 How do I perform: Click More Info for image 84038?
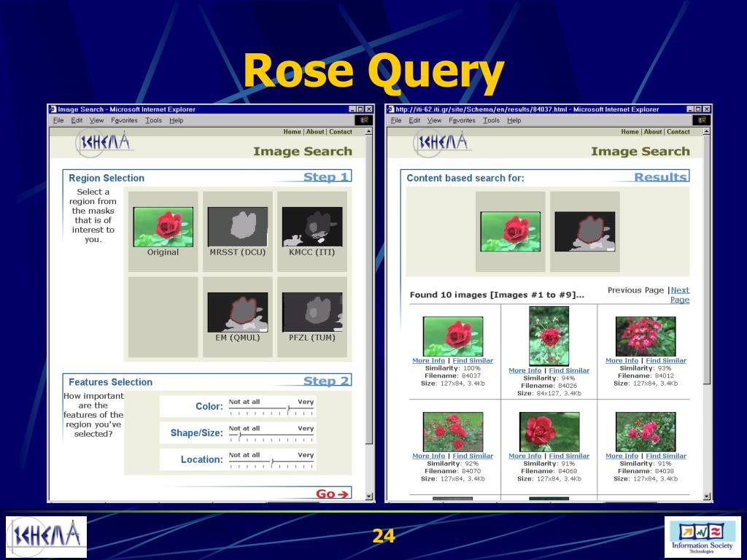pyautogui.click(x=622, y=456)
